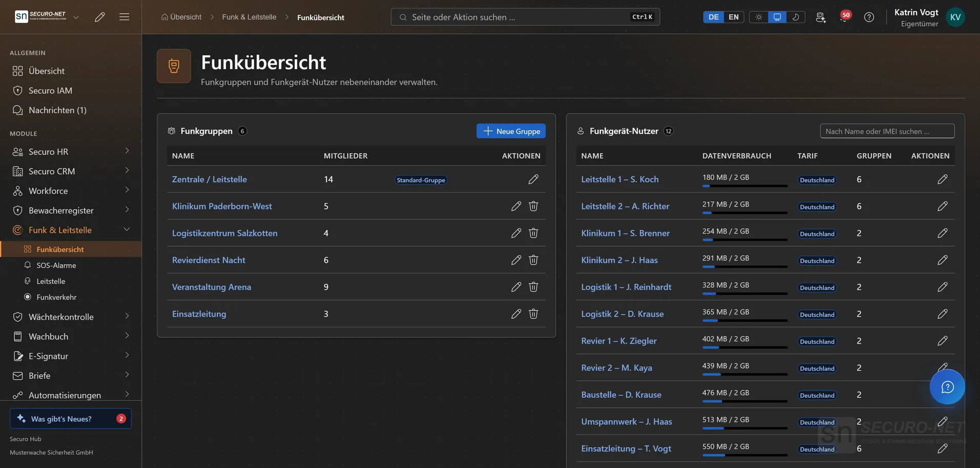
Task: Edit the Logistikzentrum Salzkotten group
Action: 516,233
